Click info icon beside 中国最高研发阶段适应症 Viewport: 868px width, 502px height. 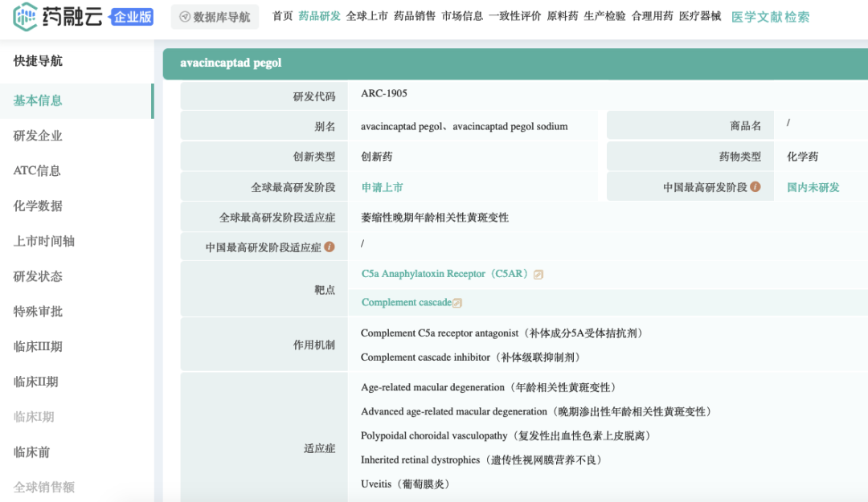[330, 247]
